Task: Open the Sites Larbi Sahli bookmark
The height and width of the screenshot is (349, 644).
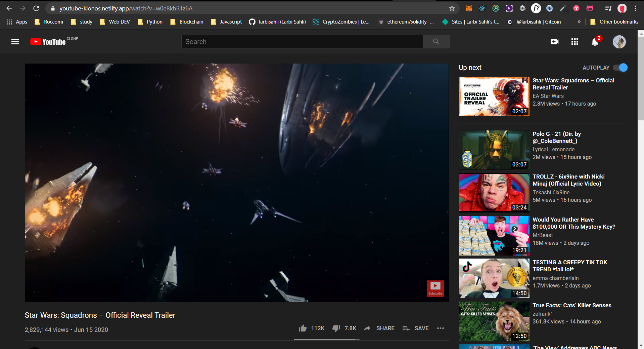Action: click(x=470, y=22)
